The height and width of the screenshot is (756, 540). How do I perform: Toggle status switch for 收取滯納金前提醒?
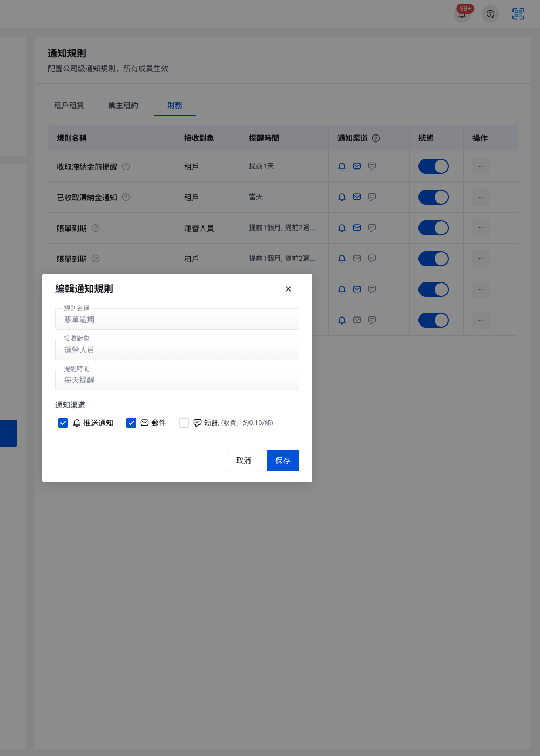click(x=434, y=166)
